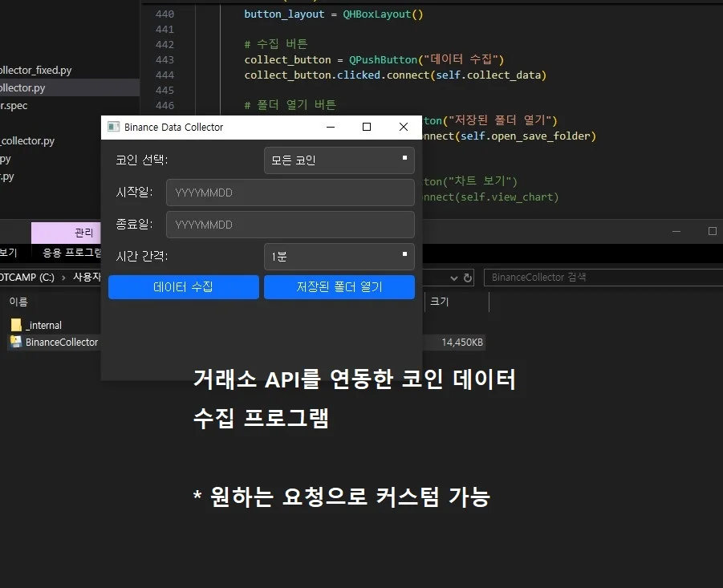
Task: Open the .spec file in sidebar
Action: pos(14,106)
